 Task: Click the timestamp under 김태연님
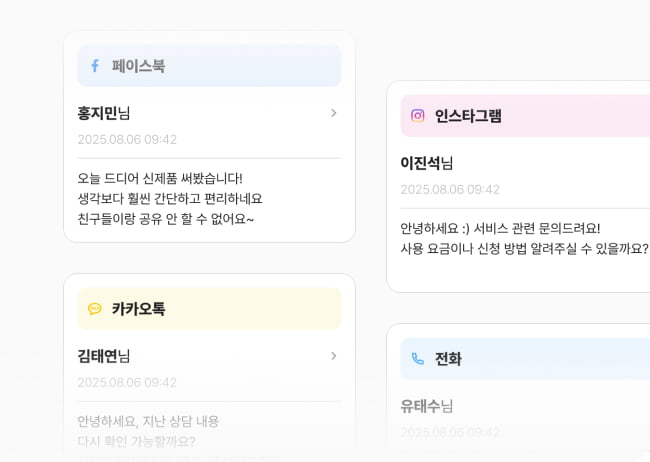tap(127, 382)
